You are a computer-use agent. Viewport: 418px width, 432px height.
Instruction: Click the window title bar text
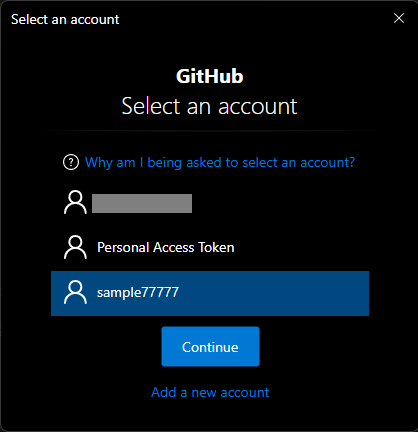click(x=65, y=20)
